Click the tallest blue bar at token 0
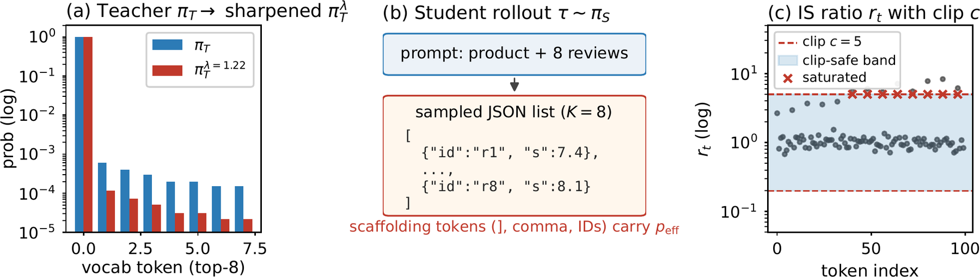 [79, 134]
